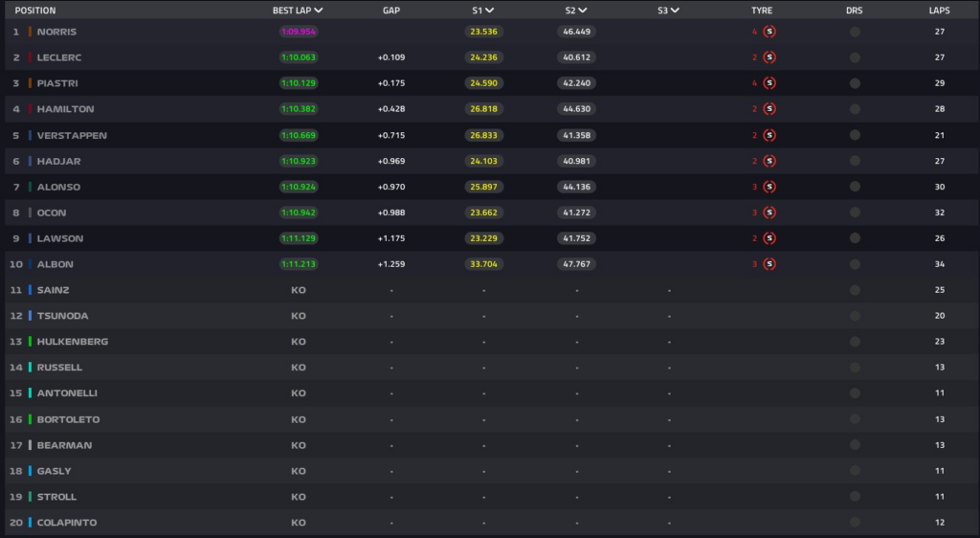Click Norris's soft tyre icon
Screen dimensions: 980x538
769,32
